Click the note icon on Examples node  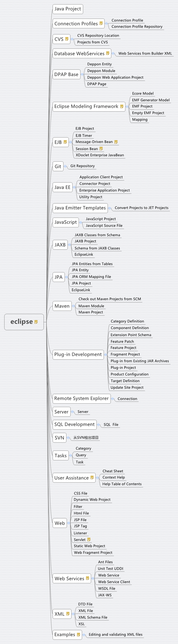(78, 634)
